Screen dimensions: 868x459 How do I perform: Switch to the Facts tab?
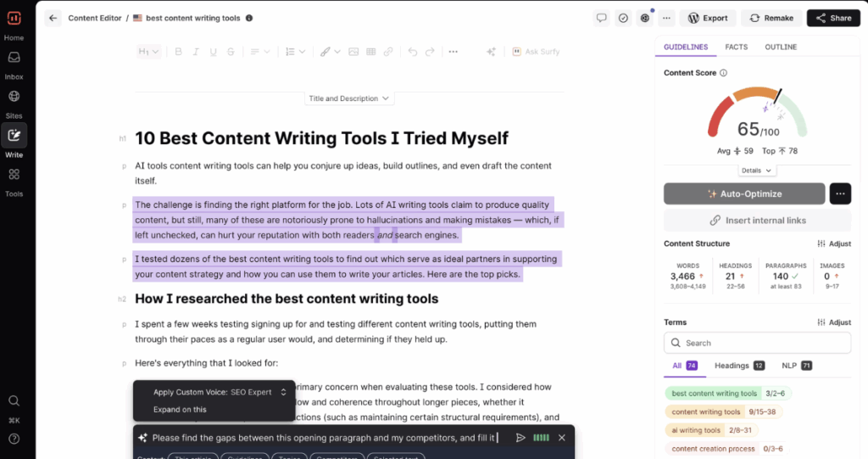coord(736,47)
